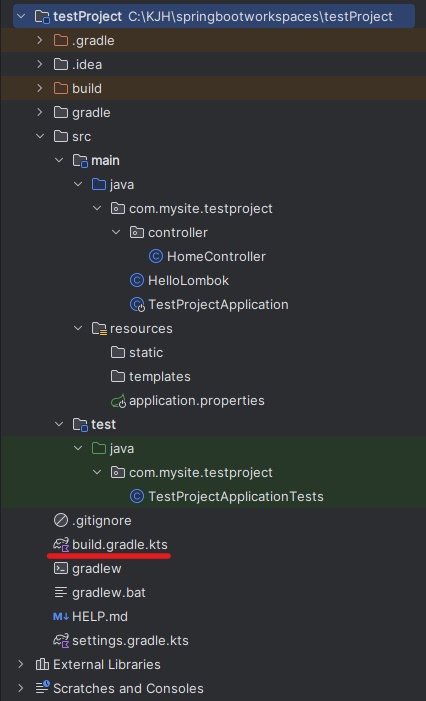
Task: Click the blue java sources root icon
Action: (99, 184)
